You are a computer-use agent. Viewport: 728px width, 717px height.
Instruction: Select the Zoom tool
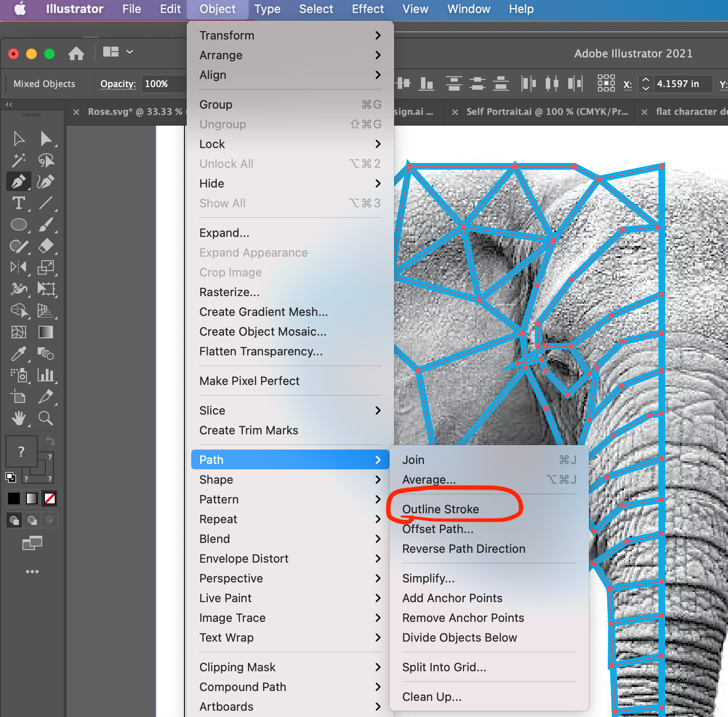[46, 418]
